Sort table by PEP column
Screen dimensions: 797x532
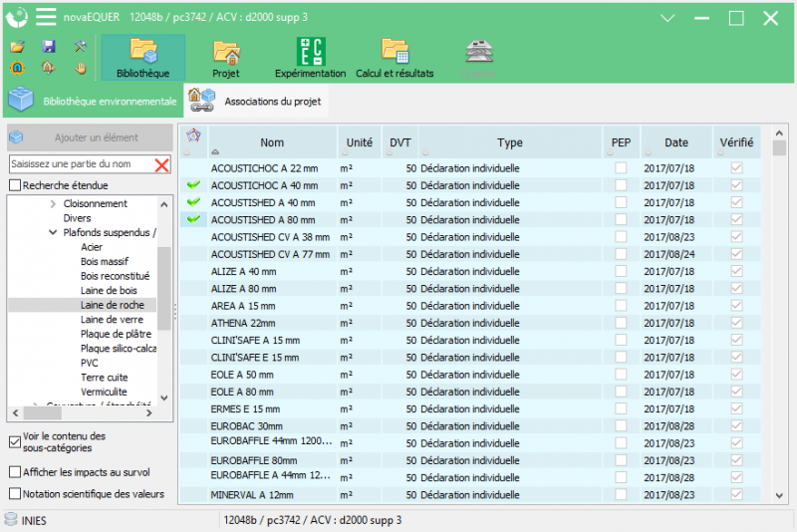621,142
